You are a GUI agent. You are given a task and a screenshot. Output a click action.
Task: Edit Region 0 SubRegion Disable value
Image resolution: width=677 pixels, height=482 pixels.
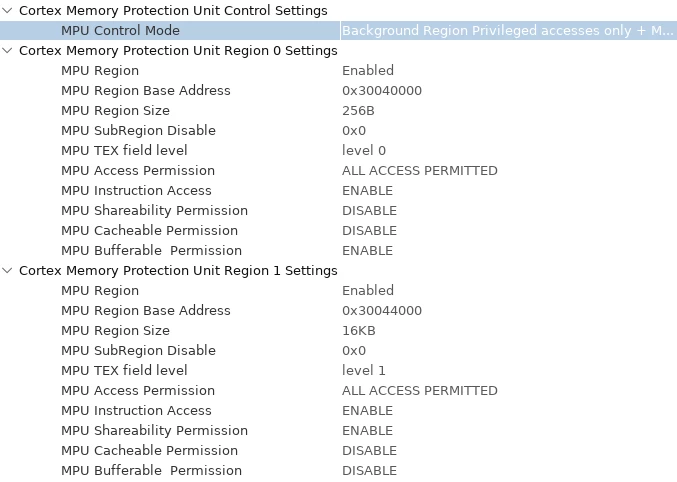[x=354, y=130]
